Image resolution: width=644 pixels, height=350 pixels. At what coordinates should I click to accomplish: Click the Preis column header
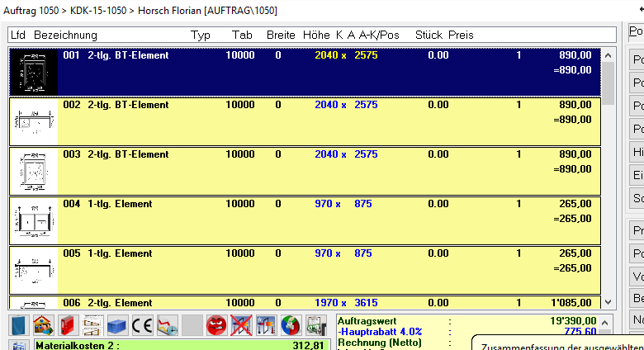pos(462,35)
